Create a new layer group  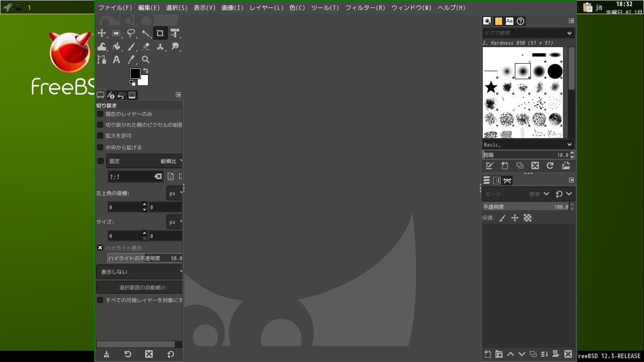[499, 354]
